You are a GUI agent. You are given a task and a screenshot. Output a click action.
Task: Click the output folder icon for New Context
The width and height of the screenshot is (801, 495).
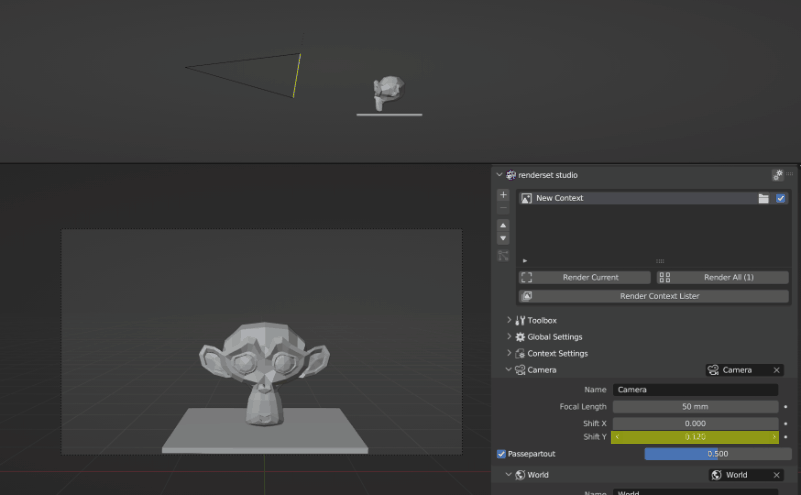pos(764,198)
